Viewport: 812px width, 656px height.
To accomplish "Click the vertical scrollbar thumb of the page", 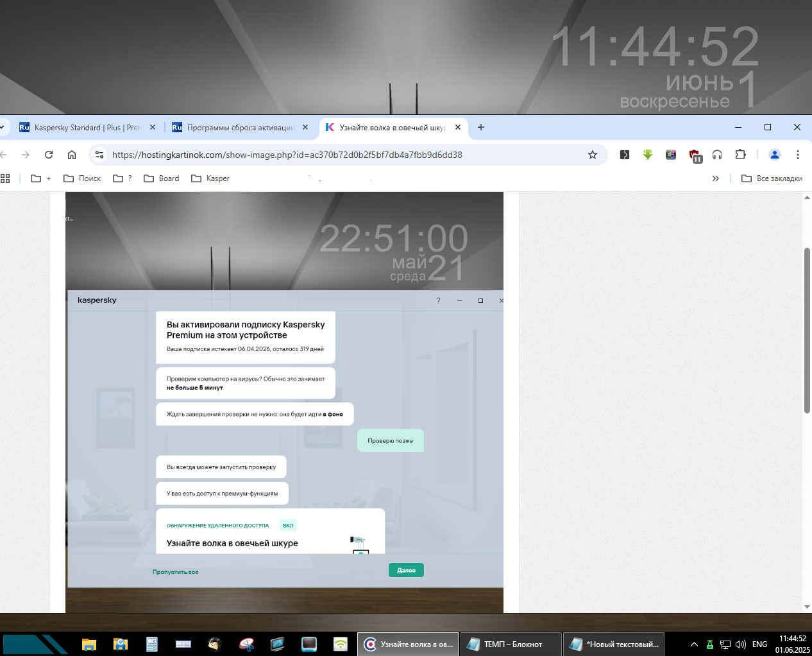I will click(807, 330).
